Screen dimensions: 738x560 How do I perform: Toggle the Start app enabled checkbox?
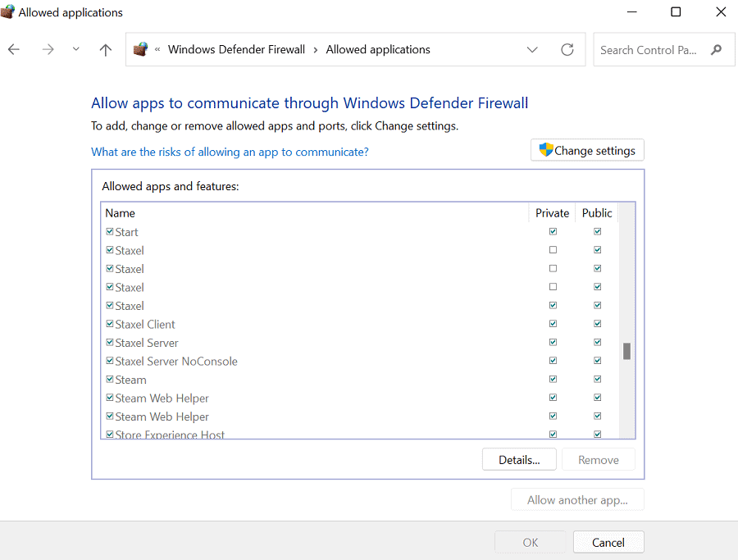pos(110,231)
